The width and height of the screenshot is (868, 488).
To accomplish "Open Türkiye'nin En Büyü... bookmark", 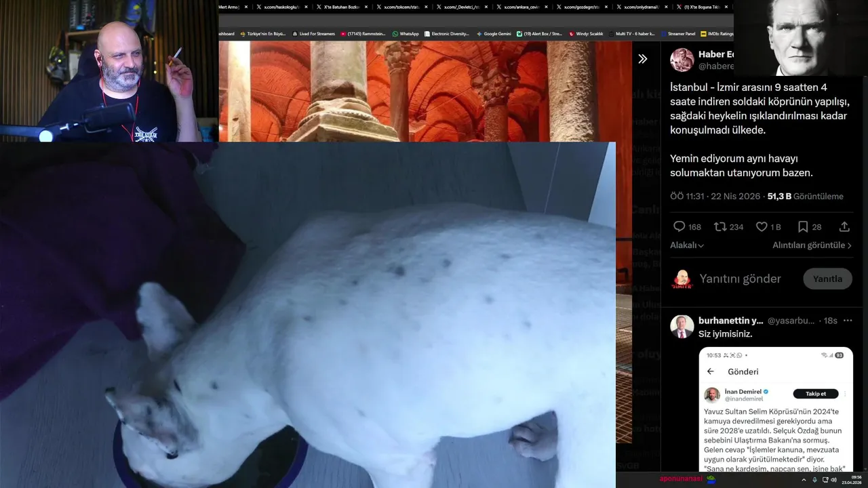I will (263, 33).
